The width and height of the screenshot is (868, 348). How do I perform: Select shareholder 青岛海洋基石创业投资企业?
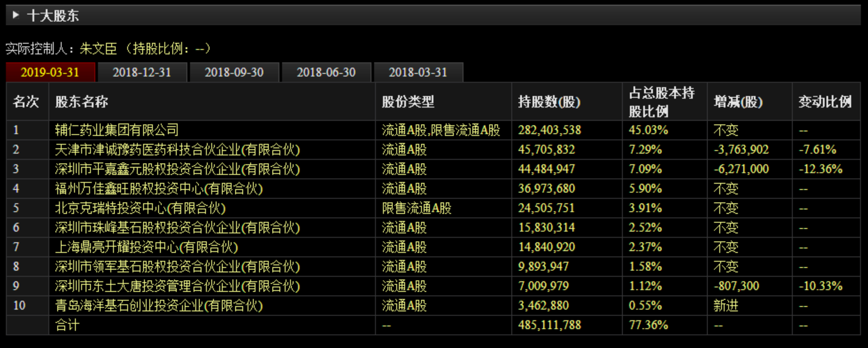pos(159,305)
